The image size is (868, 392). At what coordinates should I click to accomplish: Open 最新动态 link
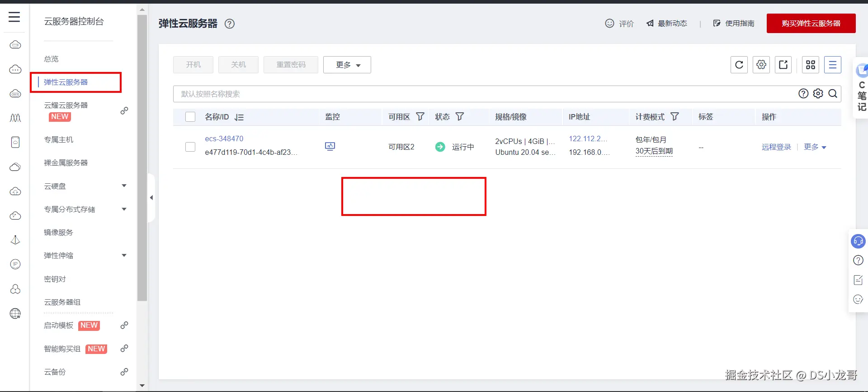pyautogui.click(x=667, y=23)
